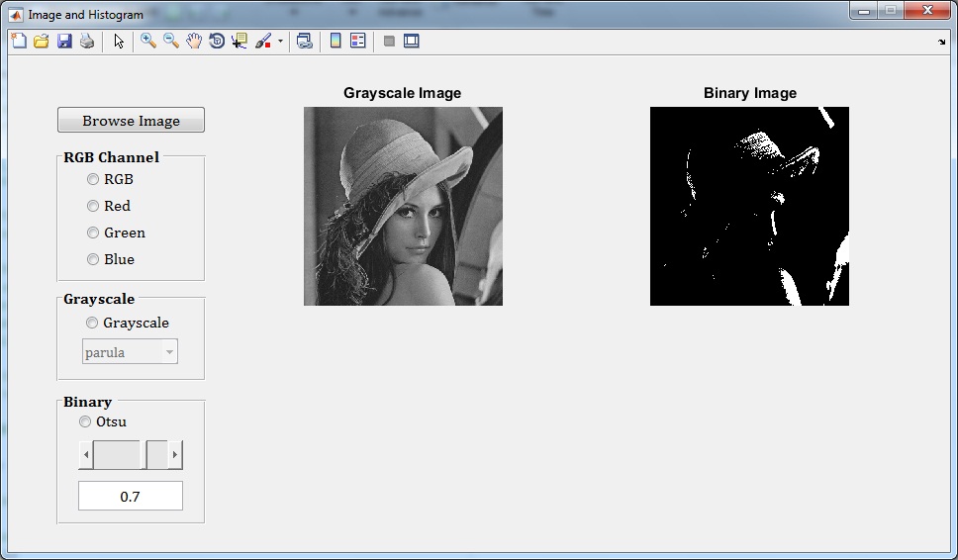This screenshot has width=958, height=560.
Task: Select the Data Cursor tool
Action: point(239,41)
